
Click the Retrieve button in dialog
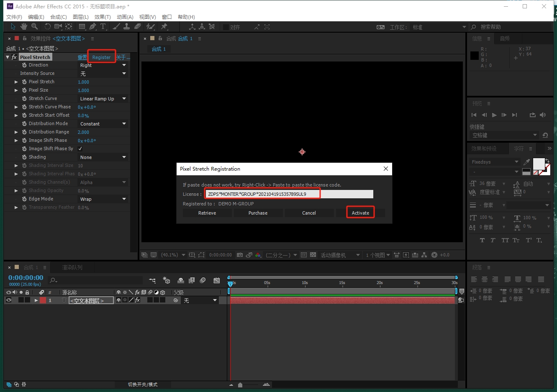(207, 213)
